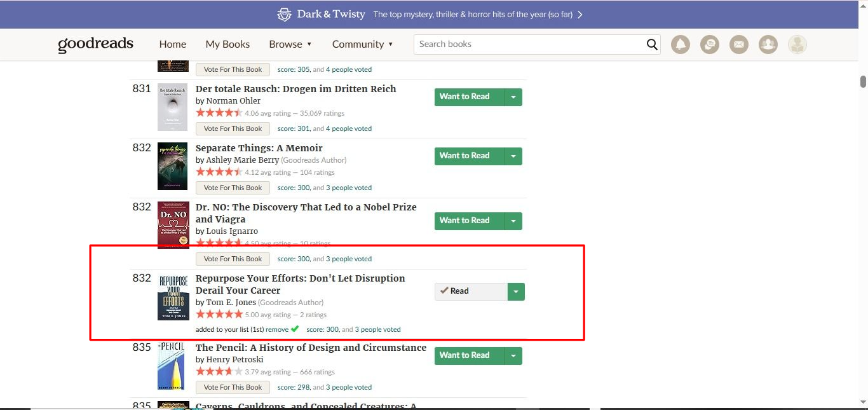This screenshot has width=868, height=410.
Task: Vote For This Book on Dr. NO
Action: 233,259
